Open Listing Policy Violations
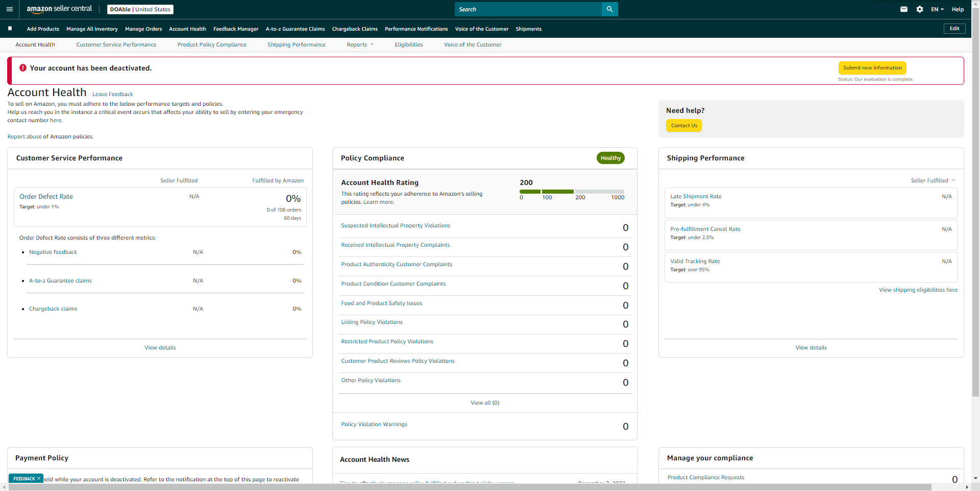This screenshot has width=980, height=491. (372, 322)
